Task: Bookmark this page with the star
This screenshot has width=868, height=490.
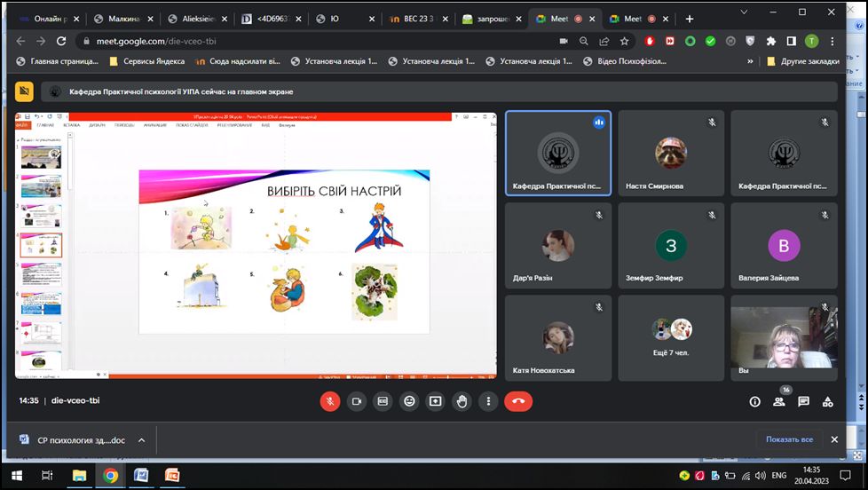Action: click(x=625, y=41)
